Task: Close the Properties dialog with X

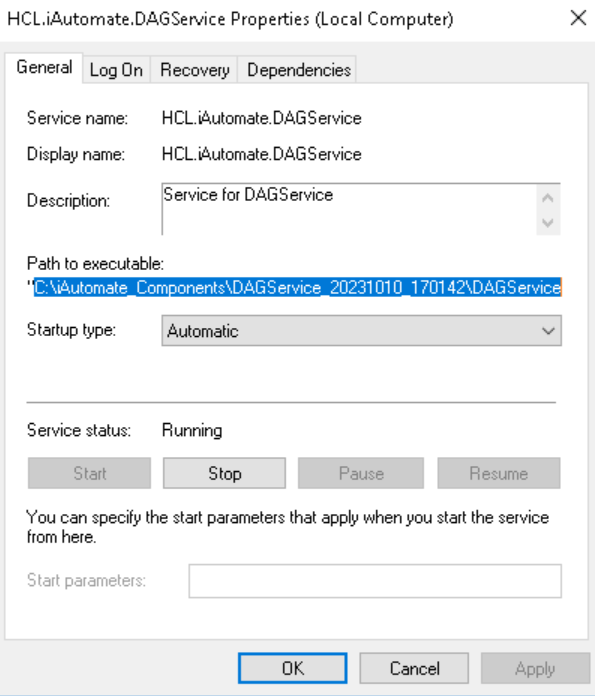Action: pos(578,18)
